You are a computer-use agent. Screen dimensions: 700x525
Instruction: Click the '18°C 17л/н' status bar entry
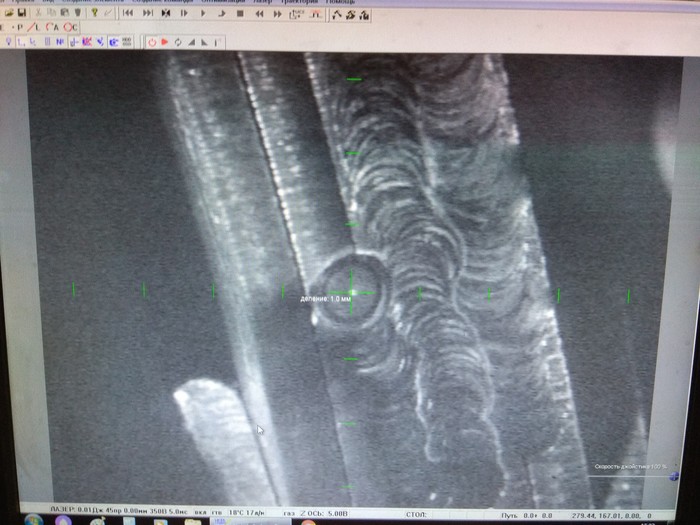(246, 512)
